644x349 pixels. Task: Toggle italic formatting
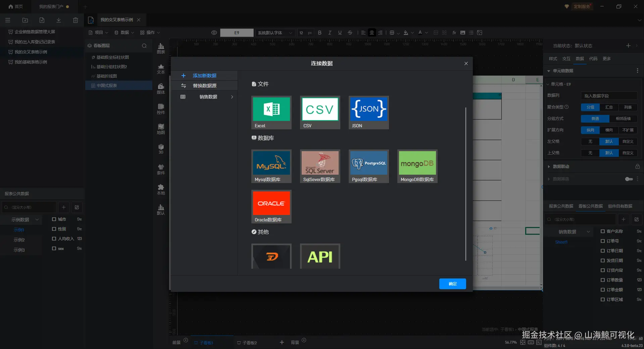point(330,33)
